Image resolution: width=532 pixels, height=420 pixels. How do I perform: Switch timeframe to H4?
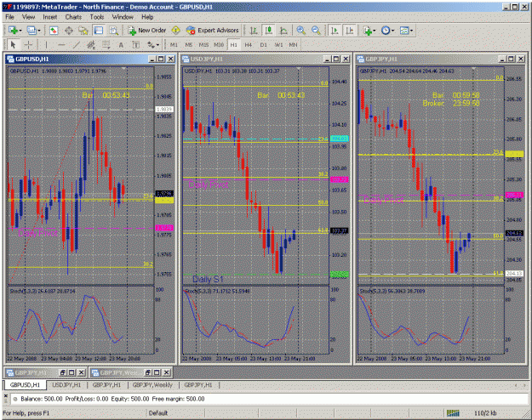[249, 45]
